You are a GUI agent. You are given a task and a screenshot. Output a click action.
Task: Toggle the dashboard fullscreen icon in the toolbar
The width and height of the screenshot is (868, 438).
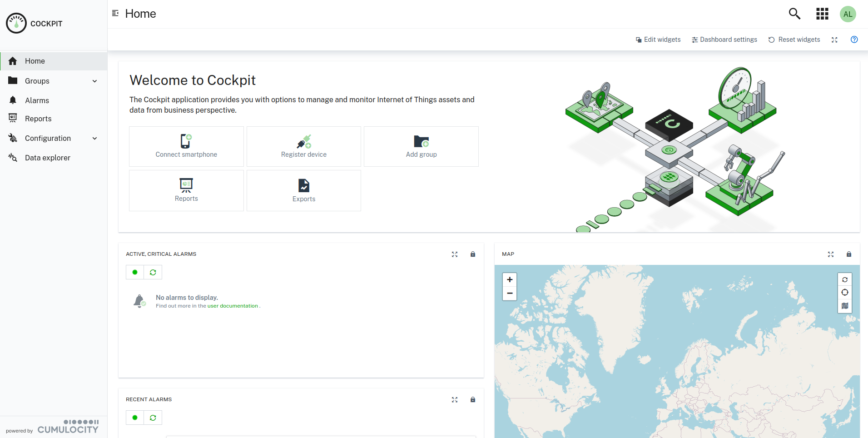tap(834, 40)
